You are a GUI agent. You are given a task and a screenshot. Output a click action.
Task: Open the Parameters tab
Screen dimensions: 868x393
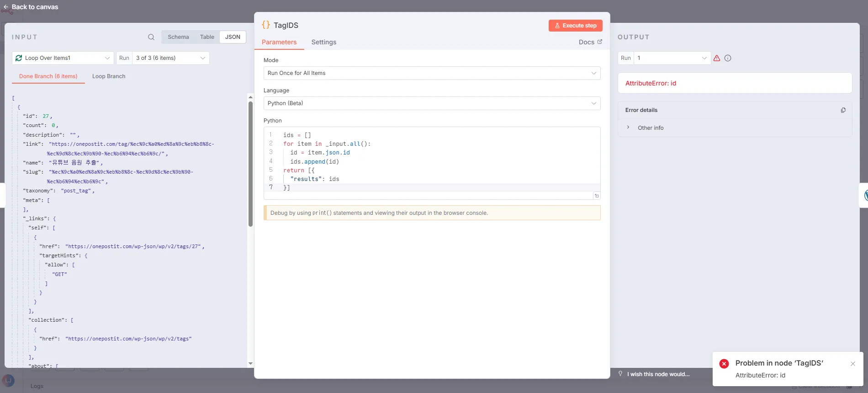(279, 42)
